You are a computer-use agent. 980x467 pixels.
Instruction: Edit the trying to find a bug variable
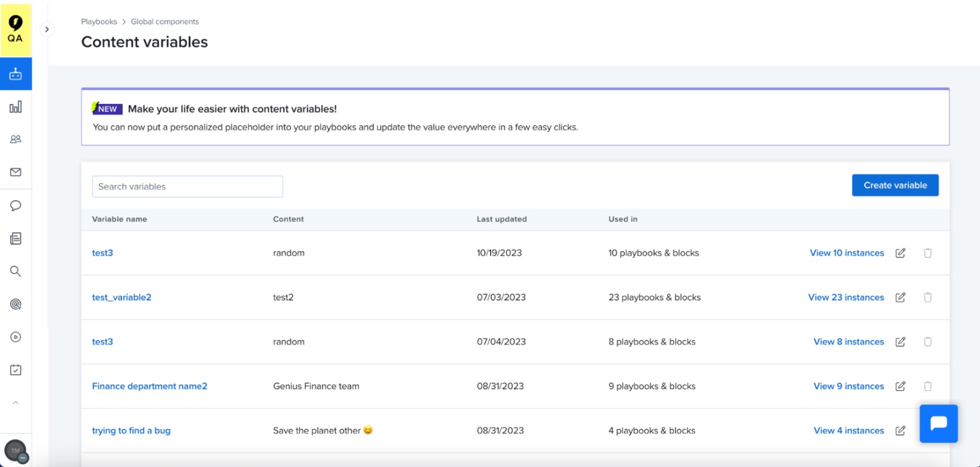pos(900,431)
